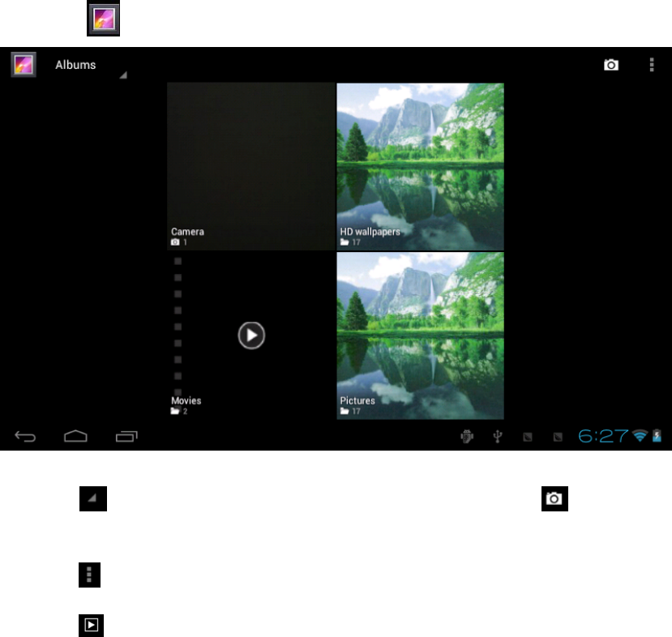Select the 'HD wallpapers' label
Viewport: 672px width, 637px height.
click(x=370, y=232)
